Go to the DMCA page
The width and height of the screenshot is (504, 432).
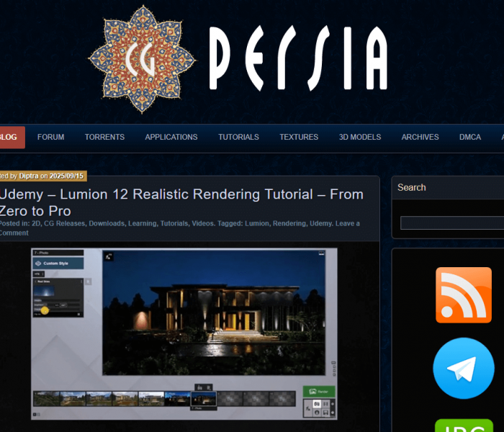pos(470,137)
